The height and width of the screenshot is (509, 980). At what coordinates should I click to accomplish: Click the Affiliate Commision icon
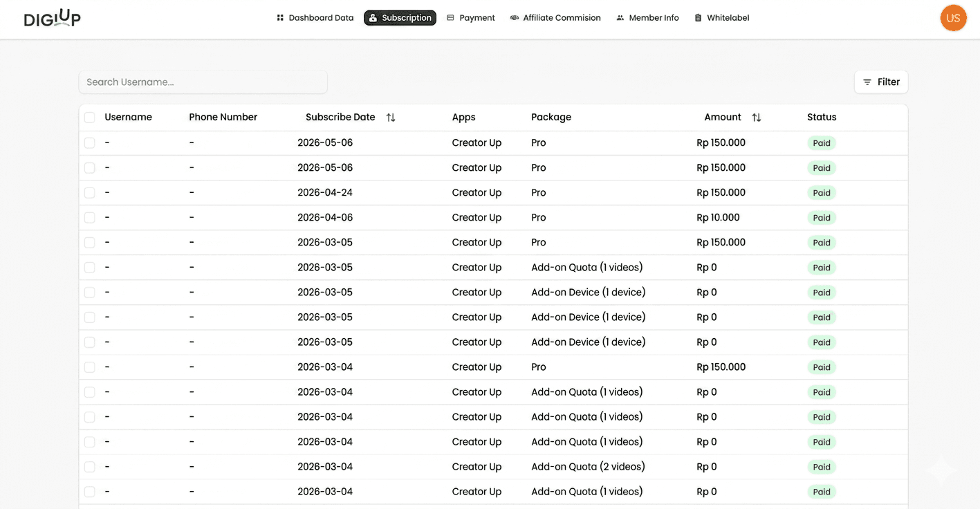tap(515, 18)
